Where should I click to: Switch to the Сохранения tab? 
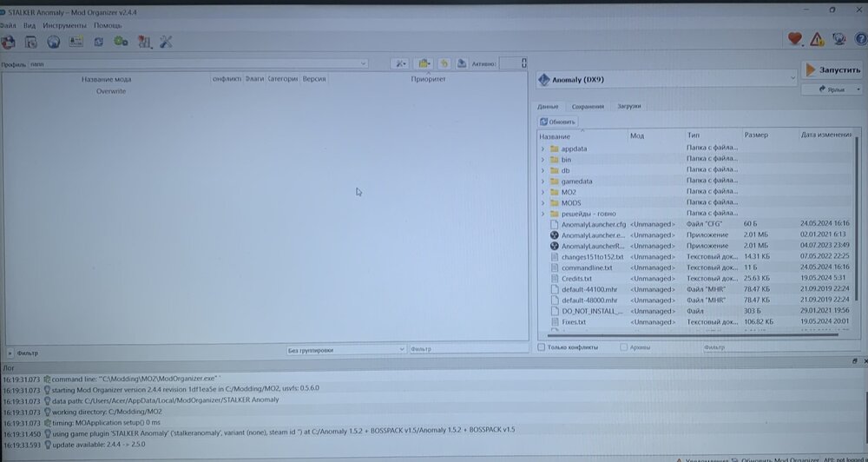pos(588,106)
